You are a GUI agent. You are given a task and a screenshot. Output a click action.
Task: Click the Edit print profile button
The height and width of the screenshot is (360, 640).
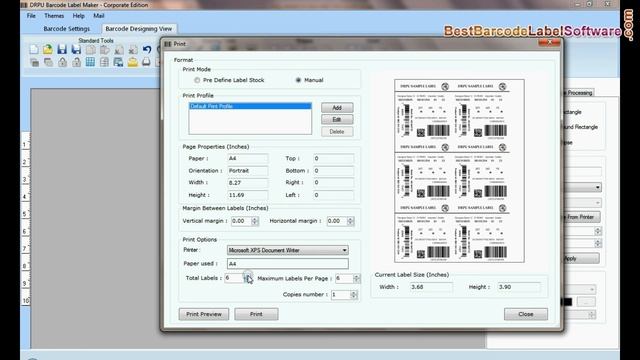pos(337,120)
